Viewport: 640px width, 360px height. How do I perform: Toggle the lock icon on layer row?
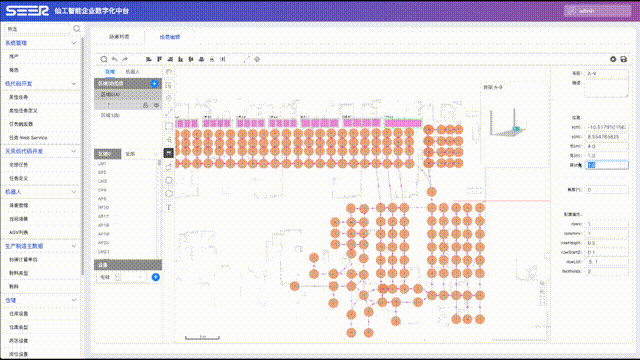point(145,105)
